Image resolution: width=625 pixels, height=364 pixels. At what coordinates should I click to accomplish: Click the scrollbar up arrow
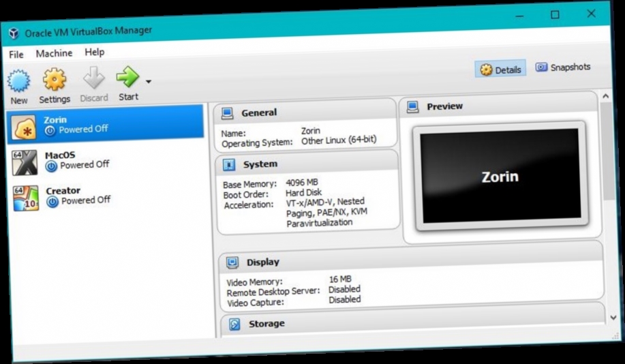pos(605,96)
